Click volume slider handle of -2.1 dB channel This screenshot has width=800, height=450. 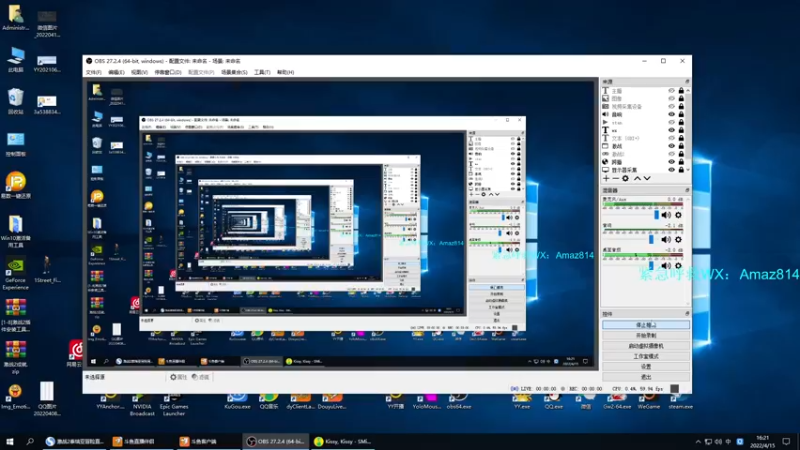coord(651,239)
